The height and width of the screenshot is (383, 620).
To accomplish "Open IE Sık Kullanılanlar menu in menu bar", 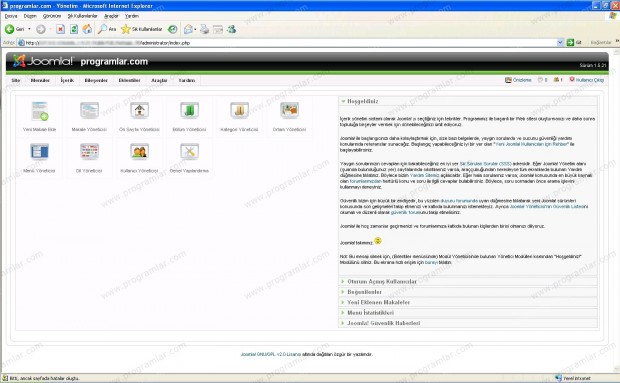I will pyautogui.click(x=82, y=16).
